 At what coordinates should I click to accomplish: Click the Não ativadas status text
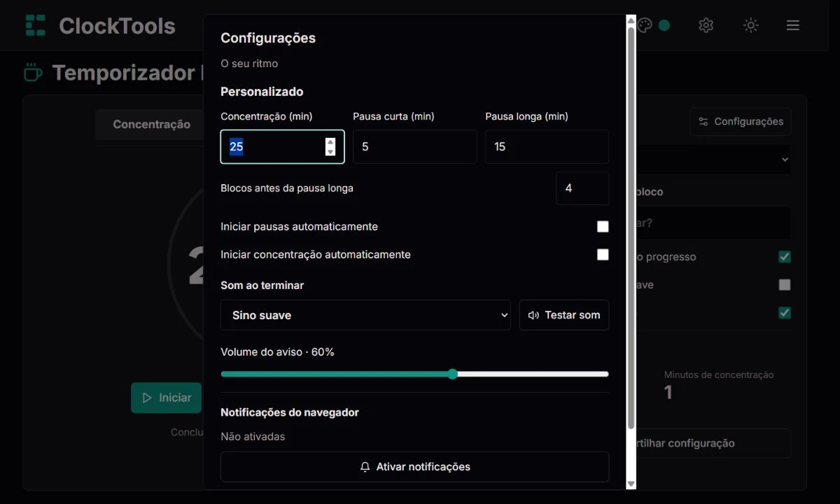(x=253, y=437)
